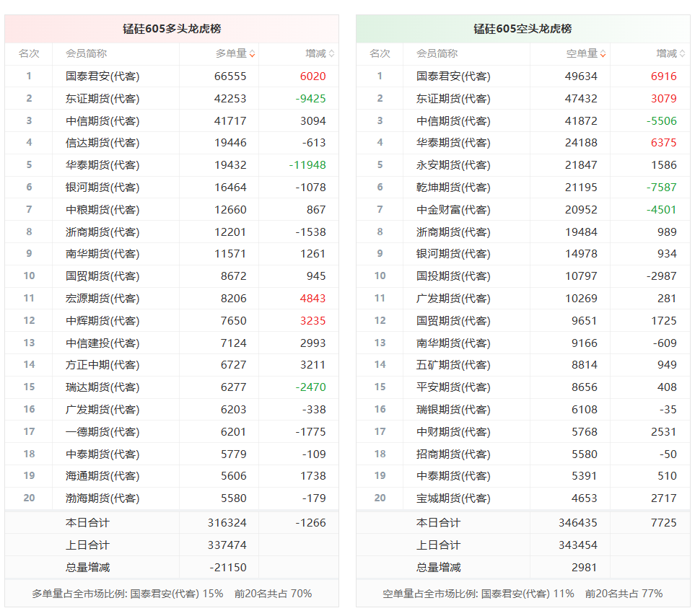Click 总量增减 value 2981

tap(584, 567)
